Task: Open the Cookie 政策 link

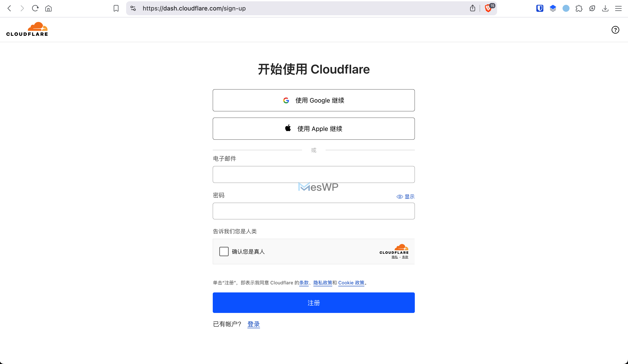Action: coord(351,283)
